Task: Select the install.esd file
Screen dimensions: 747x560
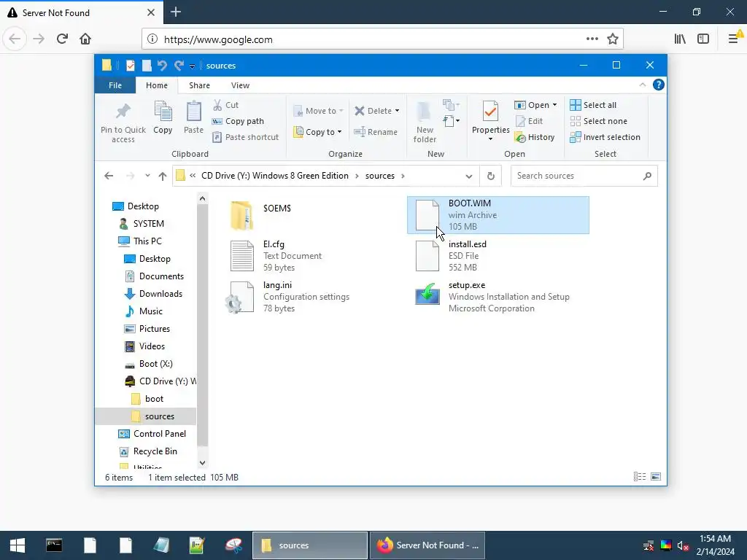Action: 498,256
